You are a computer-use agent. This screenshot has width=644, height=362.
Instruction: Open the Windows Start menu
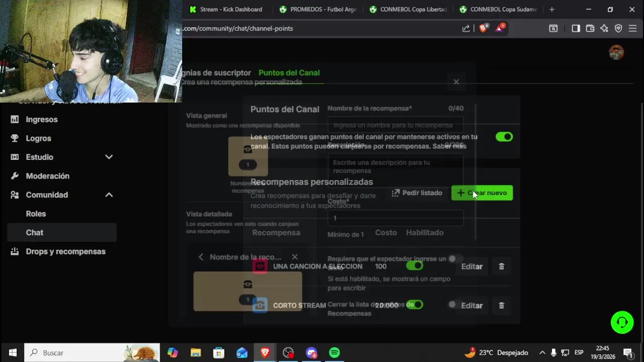12,352
